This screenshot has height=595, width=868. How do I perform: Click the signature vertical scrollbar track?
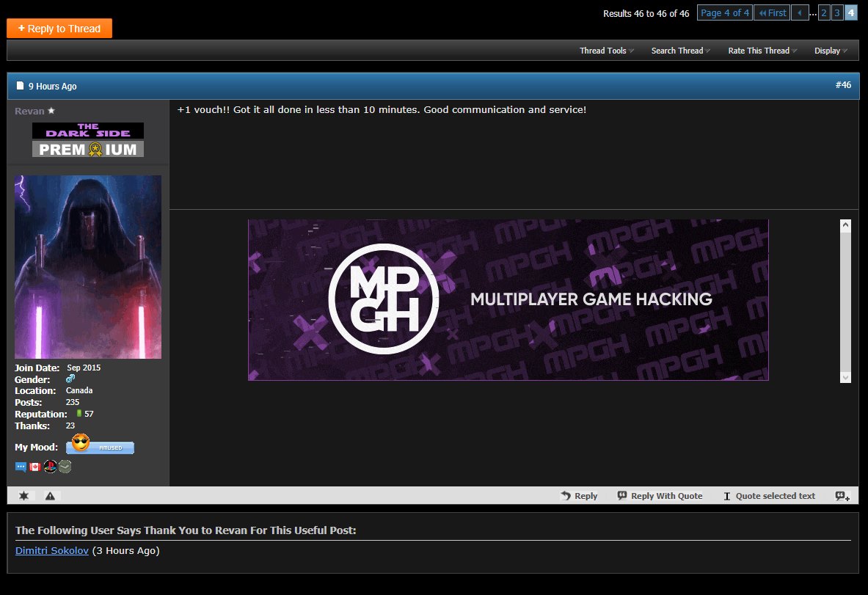[845, 301]
